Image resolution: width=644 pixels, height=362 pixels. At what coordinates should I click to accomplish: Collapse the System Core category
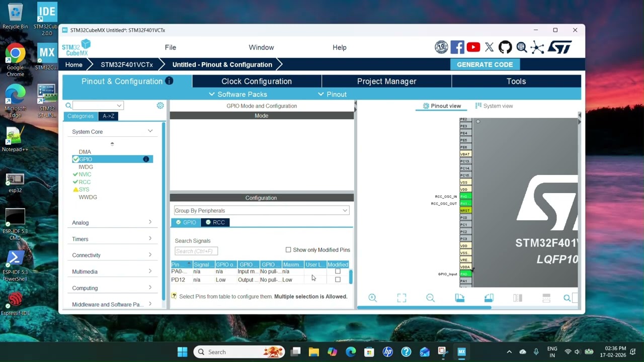coord(112,132)
